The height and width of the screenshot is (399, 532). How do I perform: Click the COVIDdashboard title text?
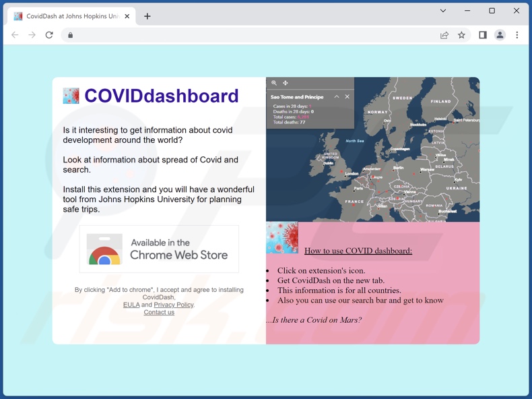coord(162,96)
